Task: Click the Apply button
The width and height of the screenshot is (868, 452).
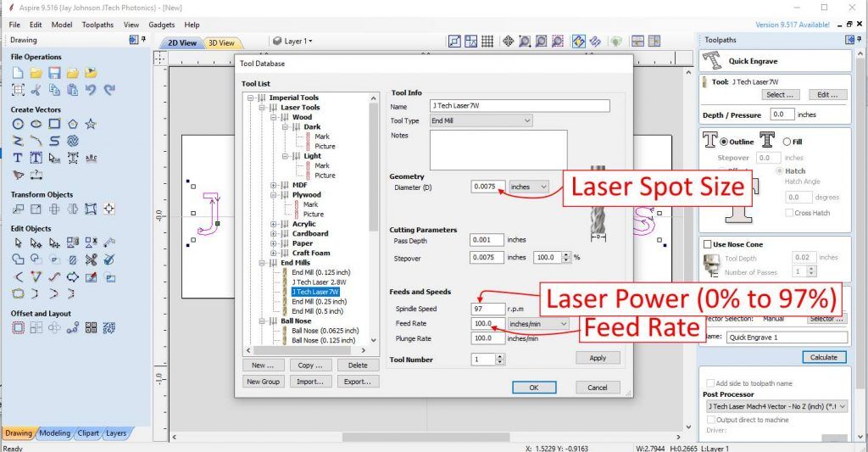Action: 598,358
